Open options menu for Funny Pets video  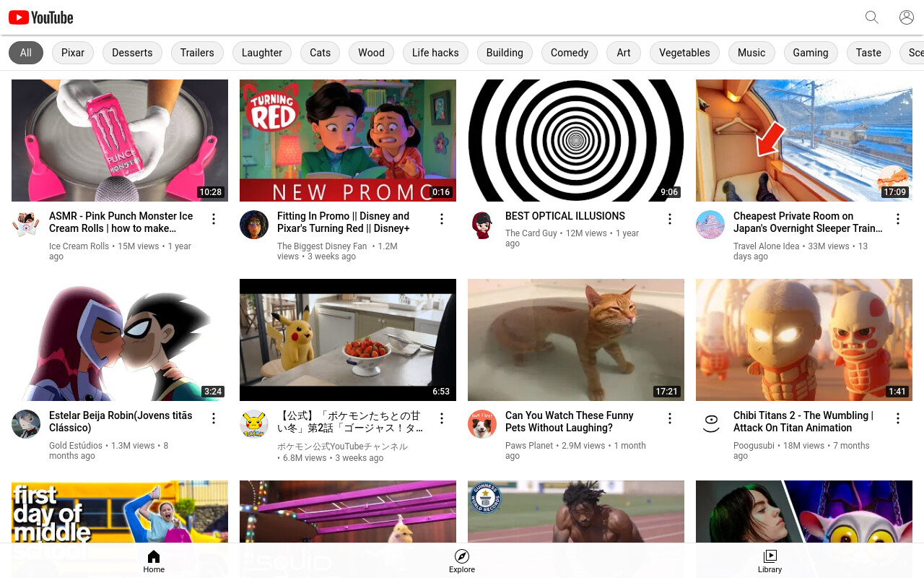point(670,418)
